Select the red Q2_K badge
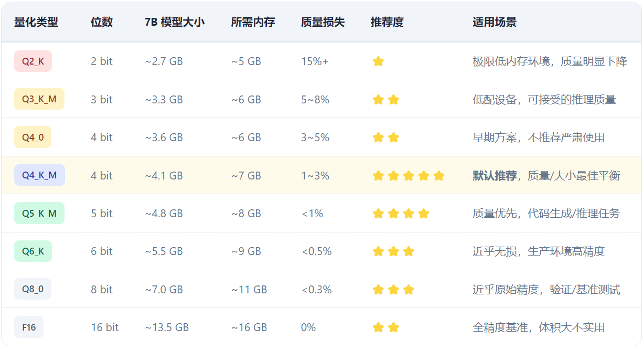Image resolution: width=644 pixels, height=350 pixels. point(33,61)
